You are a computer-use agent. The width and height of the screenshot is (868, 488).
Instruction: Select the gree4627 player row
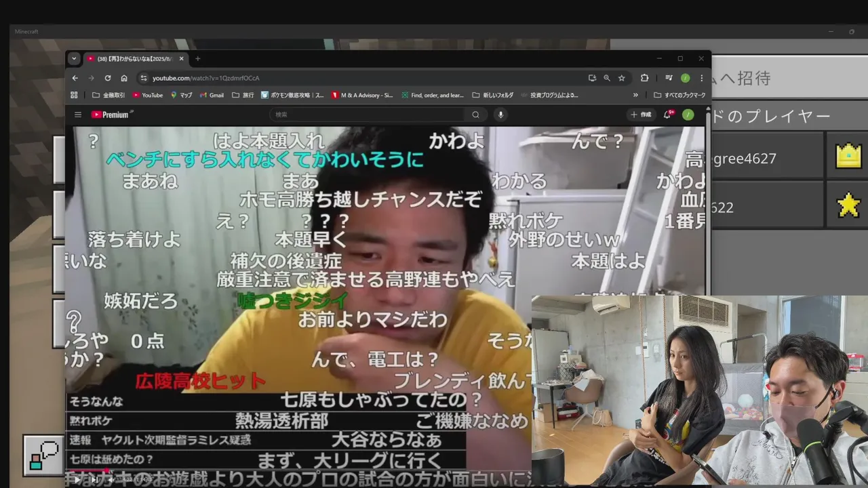click(x=767, y=157)
